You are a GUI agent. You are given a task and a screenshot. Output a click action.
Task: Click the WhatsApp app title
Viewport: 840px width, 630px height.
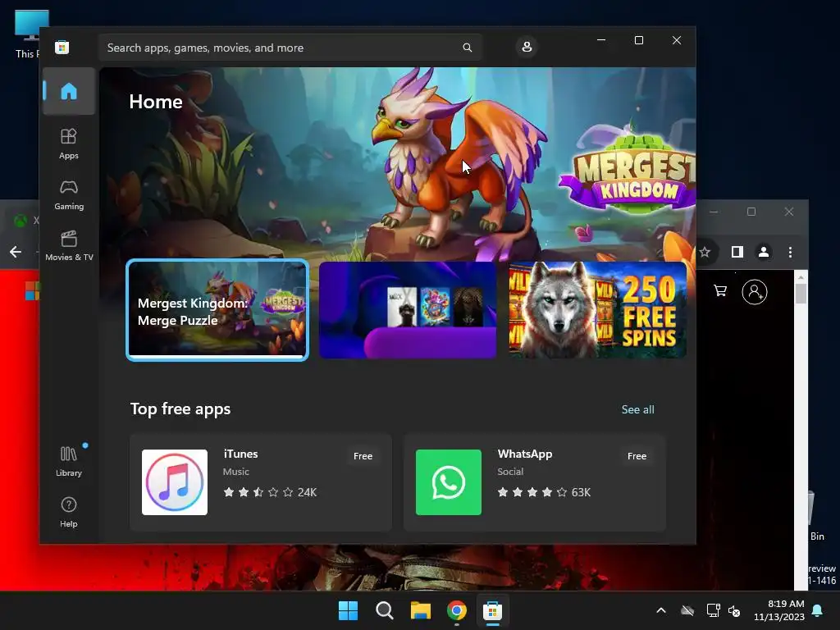[524, 454]
